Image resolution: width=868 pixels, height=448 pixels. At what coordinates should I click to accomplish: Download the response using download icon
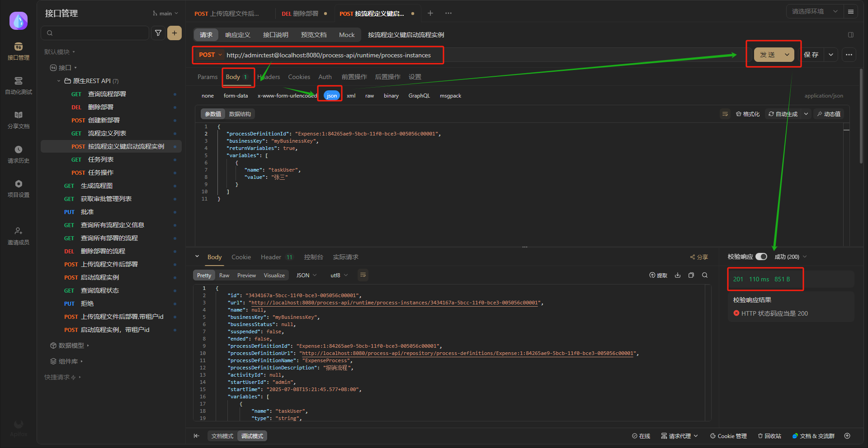click(678, 275)
